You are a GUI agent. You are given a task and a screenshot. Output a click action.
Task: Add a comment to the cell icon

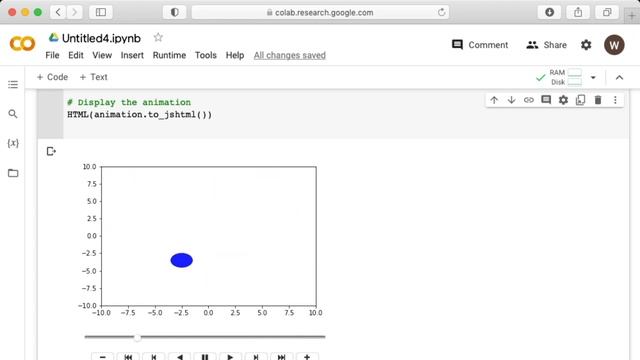pyautogui.click(x=546, y=100)
